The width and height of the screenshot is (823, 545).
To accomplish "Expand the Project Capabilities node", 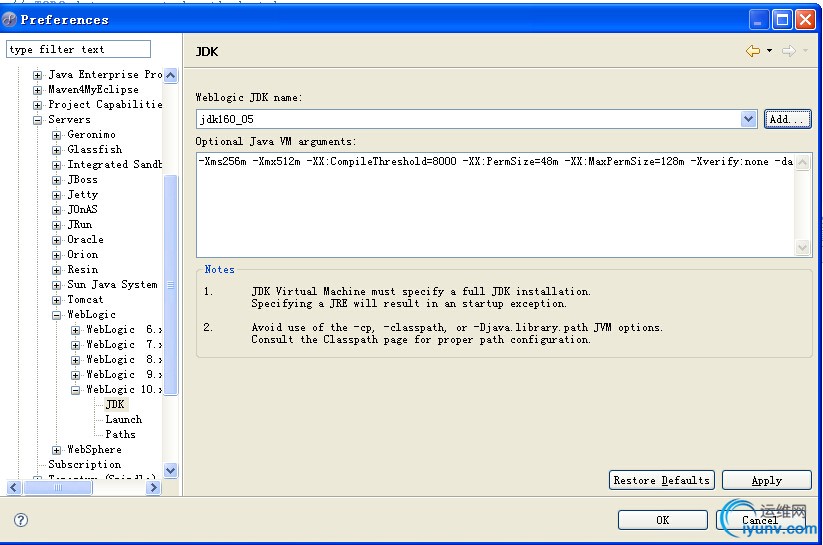I will coord(37,105).
